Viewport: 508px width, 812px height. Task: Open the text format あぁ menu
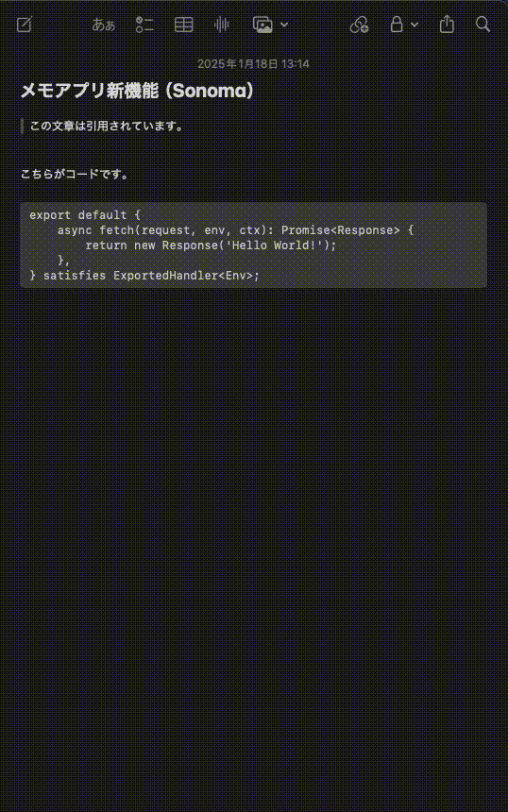click(x=103, y=25)
